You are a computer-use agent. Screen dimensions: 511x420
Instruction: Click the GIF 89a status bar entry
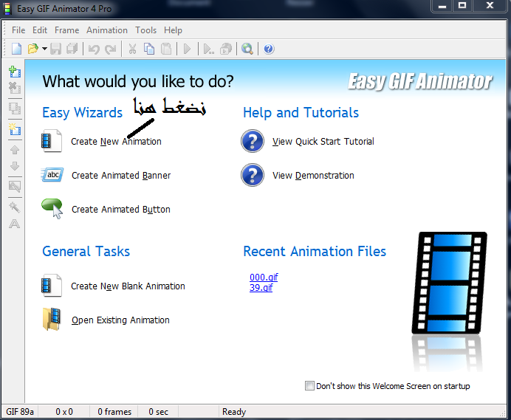tap(20, 412)
